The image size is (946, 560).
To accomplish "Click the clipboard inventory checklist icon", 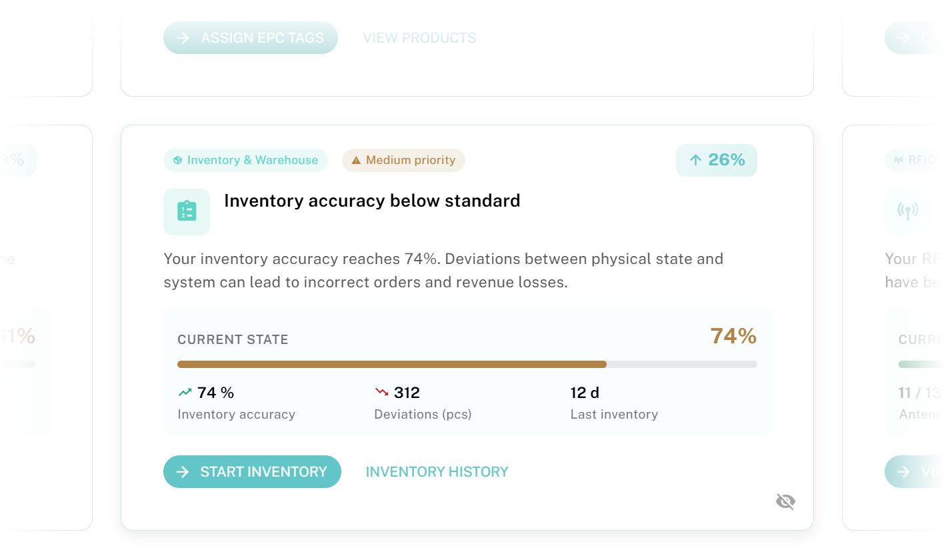I will click(187, 211).
